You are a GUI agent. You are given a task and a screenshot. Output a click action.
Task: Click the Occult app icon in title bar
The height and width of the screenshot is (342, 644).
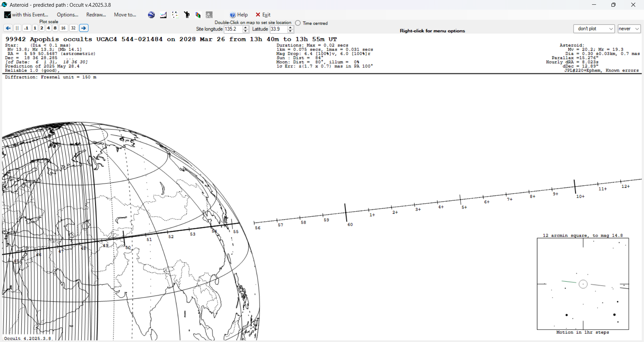[4, 5]
